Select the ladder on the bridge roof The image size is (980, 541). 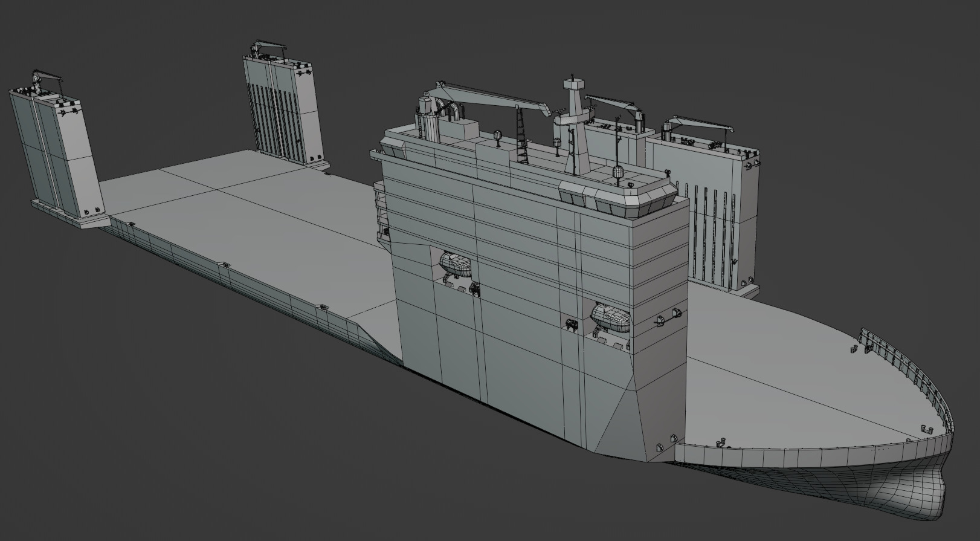tap(521, 135)
